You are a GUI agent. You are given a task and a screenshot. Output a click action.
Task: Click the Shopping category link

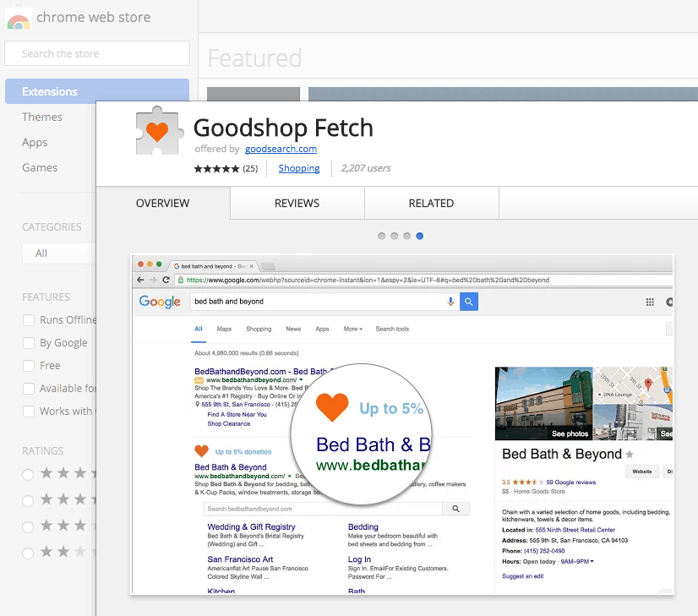pos(299,168)
